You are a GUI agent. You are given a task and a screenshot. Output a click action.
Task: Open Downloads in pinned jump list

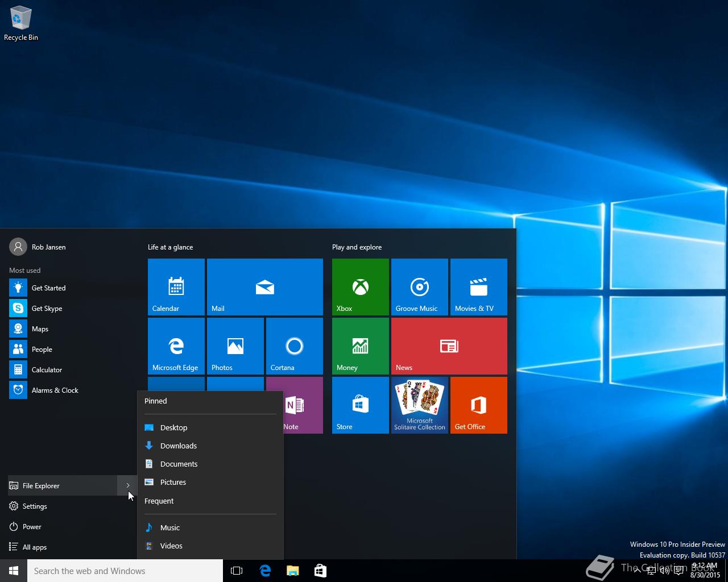pyautogui.click(x=210, y=446)
